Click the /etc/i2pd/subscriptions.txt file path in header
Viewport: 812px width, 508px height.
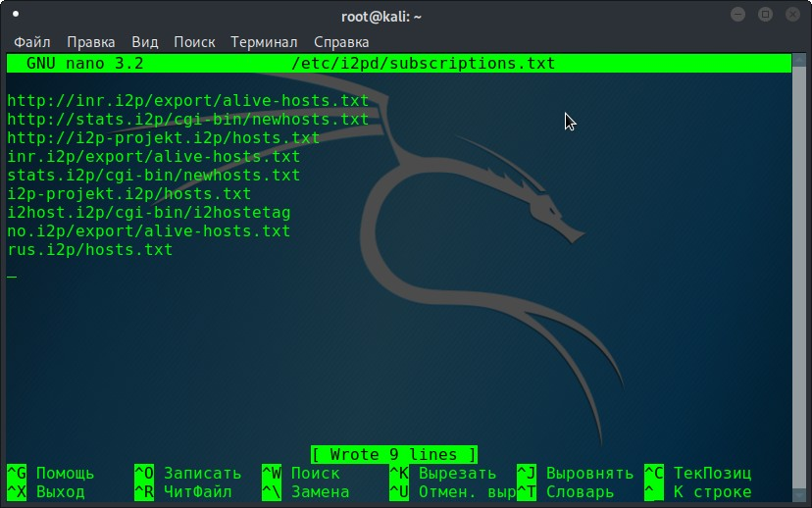[x=423, y=63]
